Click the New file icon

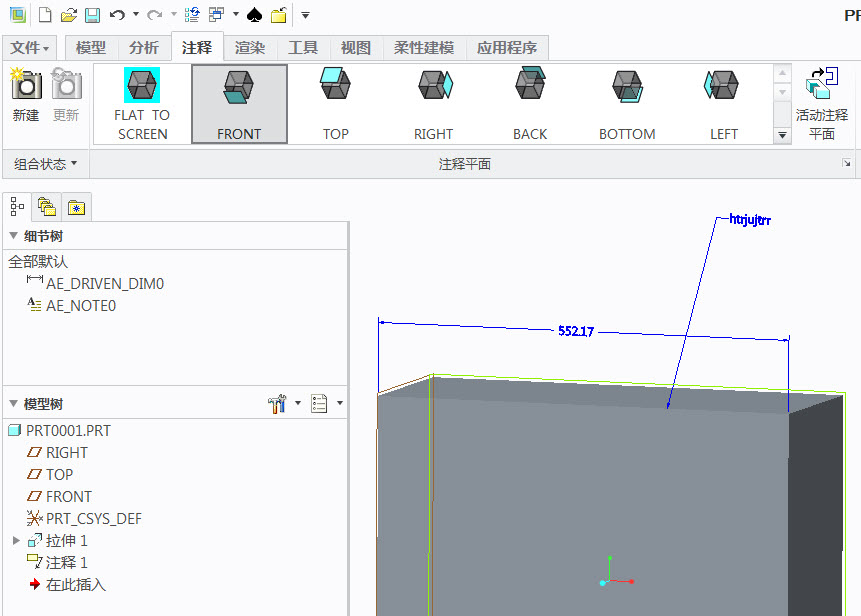44,15
